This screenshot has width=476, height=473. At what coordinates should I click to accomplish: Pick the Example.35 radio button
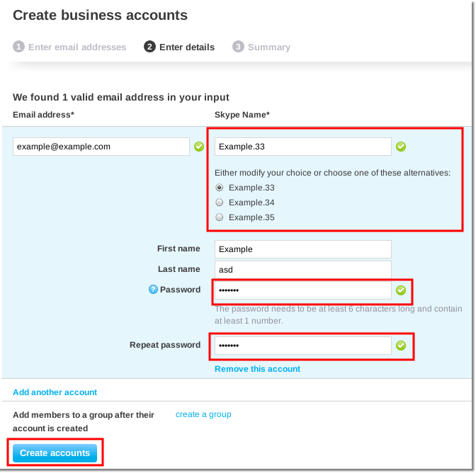[x=220, y=217]
